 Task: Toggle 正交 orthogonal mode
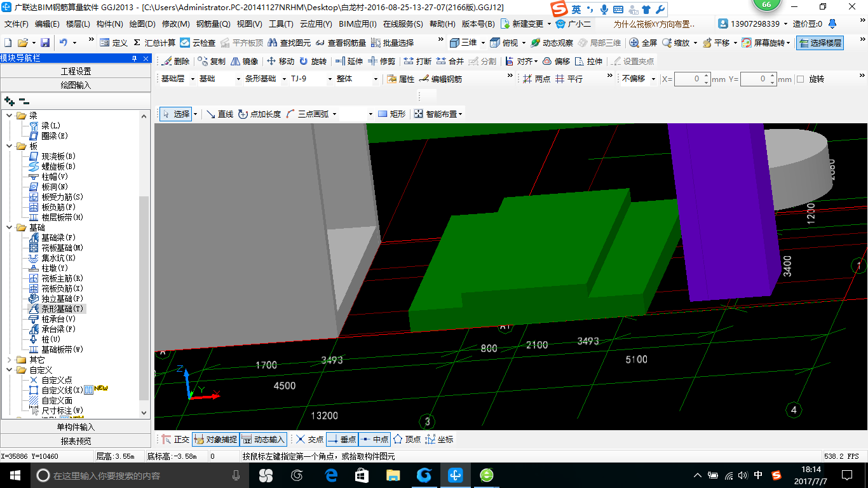[x=176, y=439]
